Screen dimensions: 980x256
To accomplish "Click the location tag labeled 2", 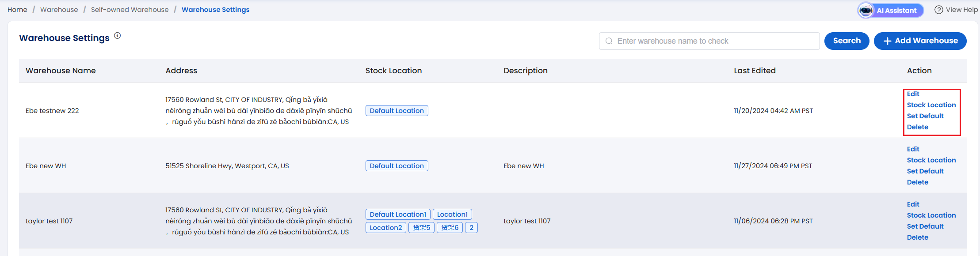I will 471,228.
